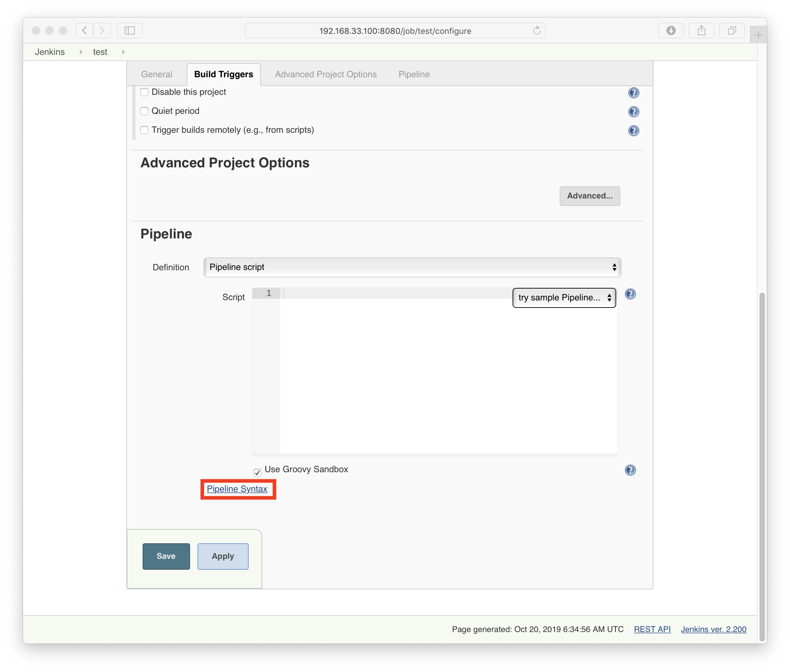
Task: Show all tabs overview icon
Action: pos(732,30)
